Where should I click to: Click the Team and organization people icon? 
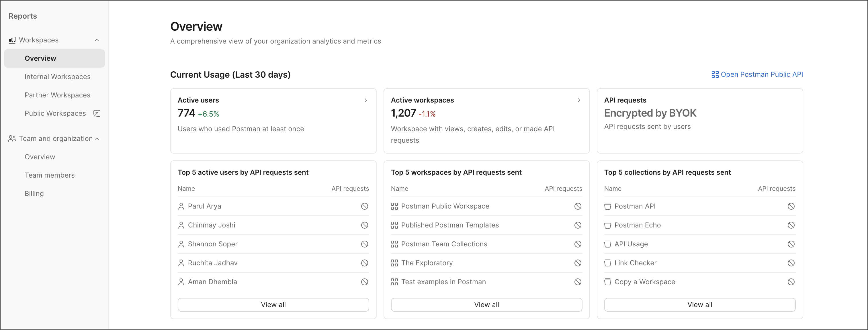(12, 139)
